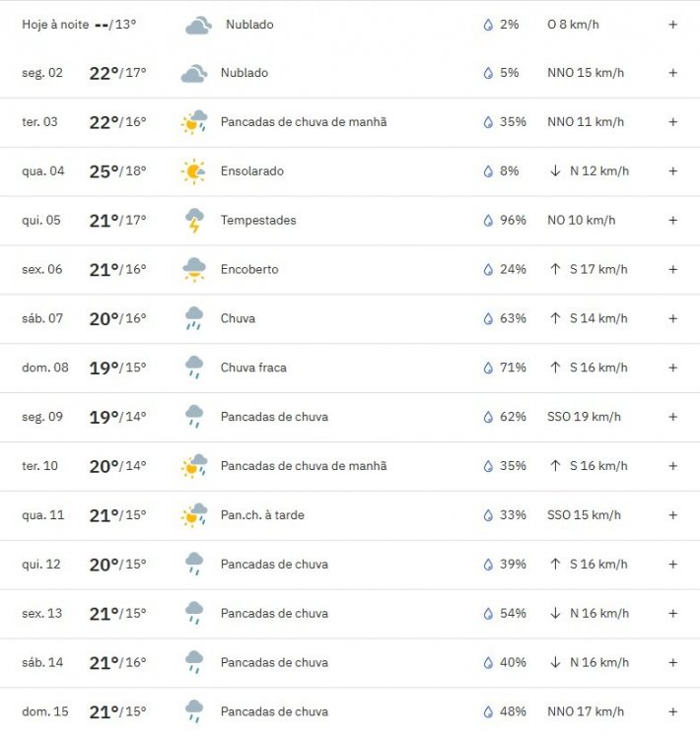Click the thunderstorm icon for qui. 05

194,221
